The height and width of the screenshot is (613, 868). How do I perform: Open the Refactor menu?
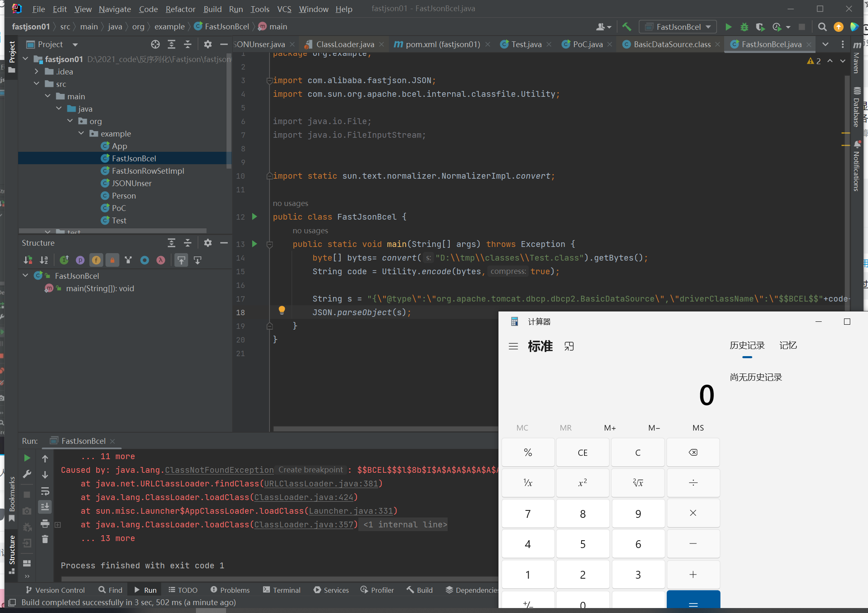click(x=180, y=9)
